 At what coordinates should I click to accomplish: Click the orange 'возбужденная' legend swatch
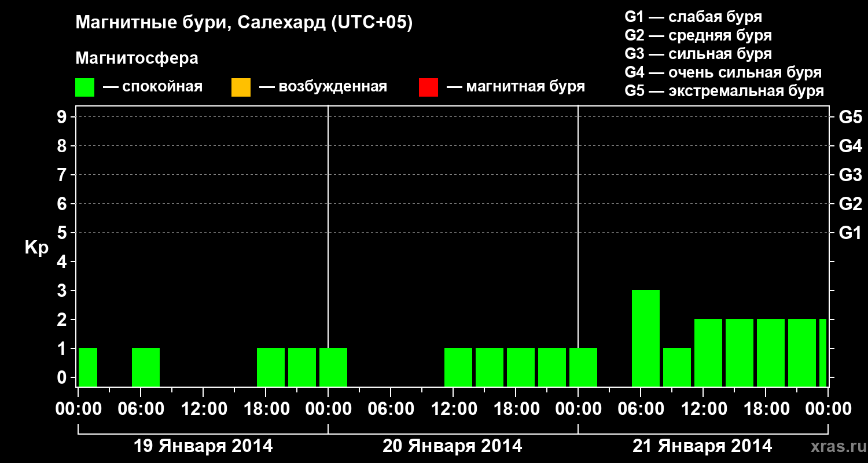coord(241,87)
